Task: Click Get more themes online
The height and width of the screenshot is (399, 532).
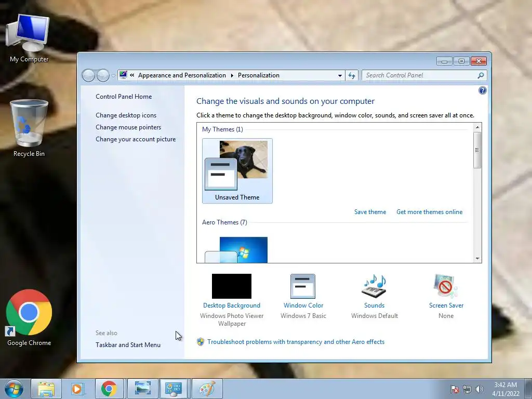Action: (x=430, y=212)
